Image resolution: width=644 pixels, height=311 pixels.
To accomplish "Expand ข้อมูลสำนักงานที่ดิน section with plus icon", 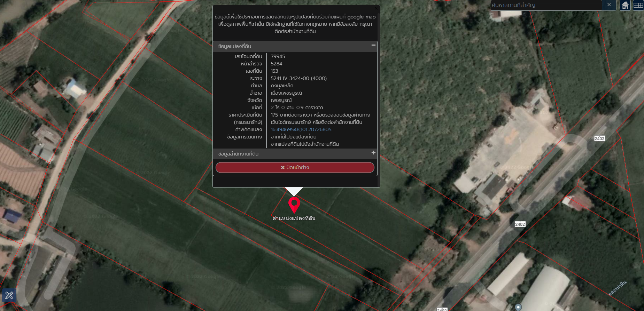I will pyautogui.click(x=373, y=153).
